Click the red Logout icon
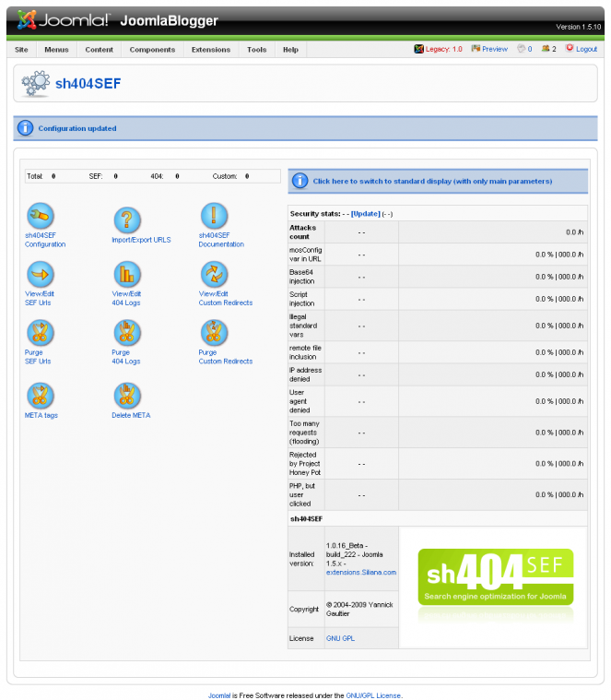Viewport: 611px width, 700px height. point(570,48)
